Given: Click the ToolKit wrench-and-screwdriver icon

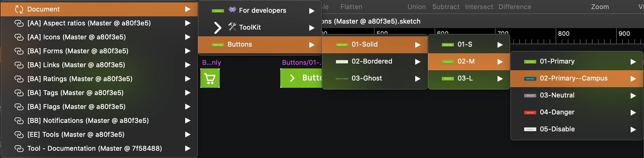Looking at the screenshot, I should (x=232, y=27).
